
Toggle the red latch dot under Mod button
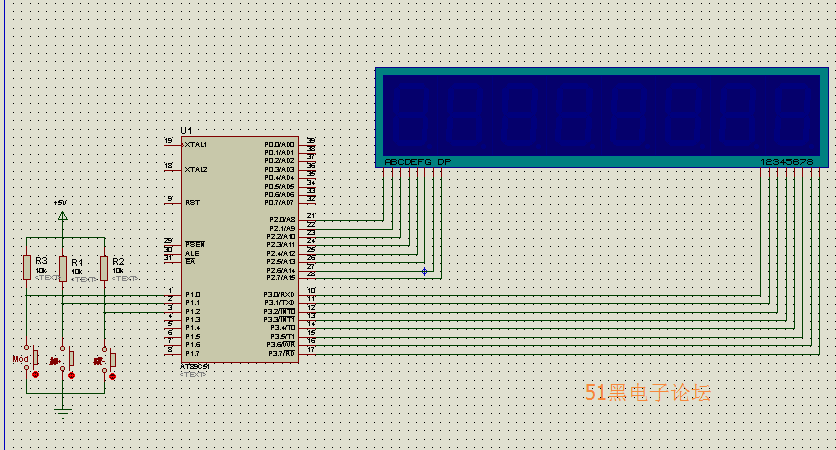(x=36, y=375)
